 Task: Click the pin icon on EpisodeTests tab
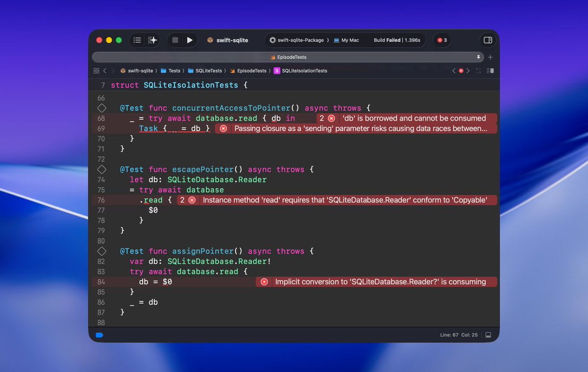point(479,57)
